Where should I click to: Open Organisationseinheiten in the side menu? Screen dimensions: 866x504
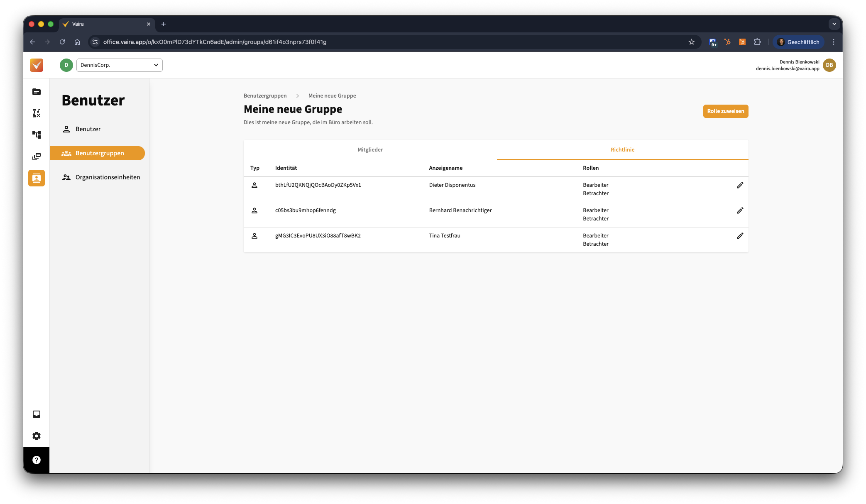pos(108,177)
